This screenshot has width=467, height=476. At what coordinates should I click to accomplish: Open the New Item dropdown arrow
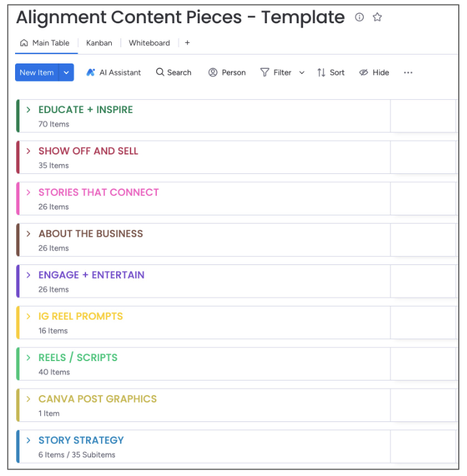[x=67, y=72]
